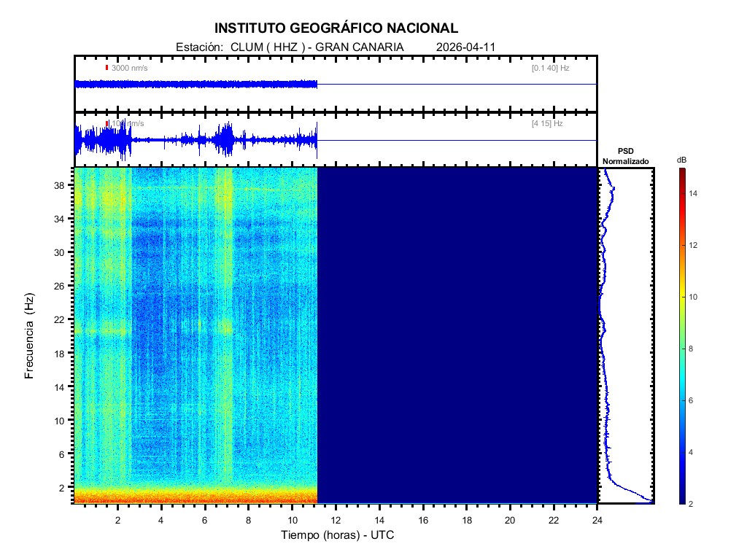This screenshot has height=560, width=747.
Task: Click the red 3000 nm/s scale marker
Action: tap(107, 68)
